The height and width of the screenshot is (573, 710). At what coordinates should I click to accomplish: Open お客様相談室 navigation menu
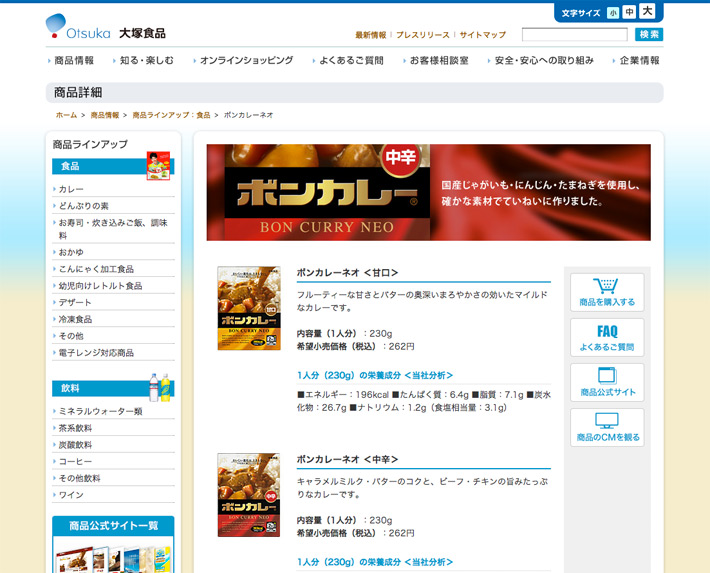439,60
